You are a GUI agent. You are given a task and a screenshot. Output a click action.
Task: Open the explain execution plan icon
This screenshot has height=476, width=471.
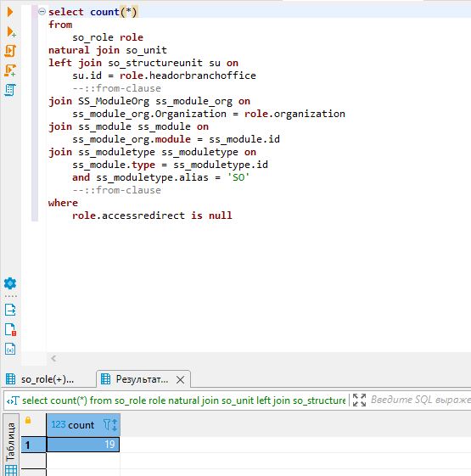[10, 90]
